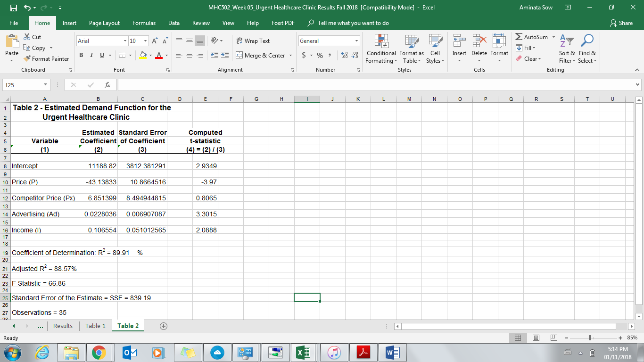Switch to the Insert ribbon tab

pos(69,23)
